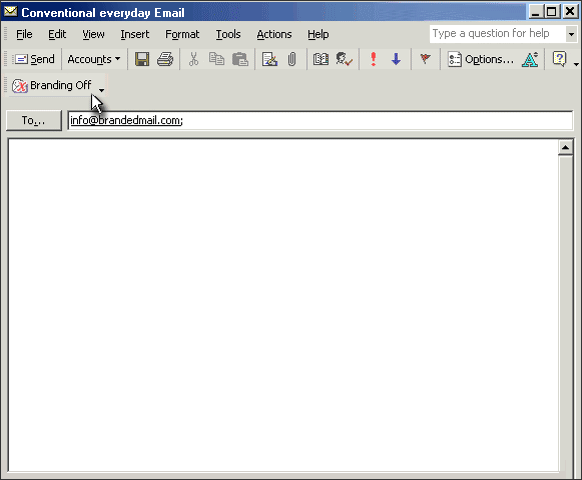Click the To... recipients button
The height and width of the screenshot is (480, 582).
pos(33,120)
